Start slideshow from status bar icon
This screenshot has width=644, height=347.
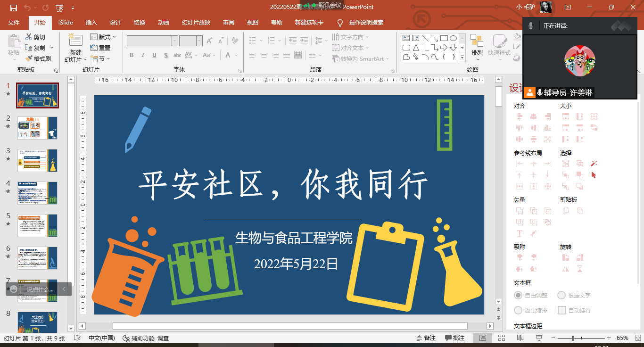tap(539, 338)
